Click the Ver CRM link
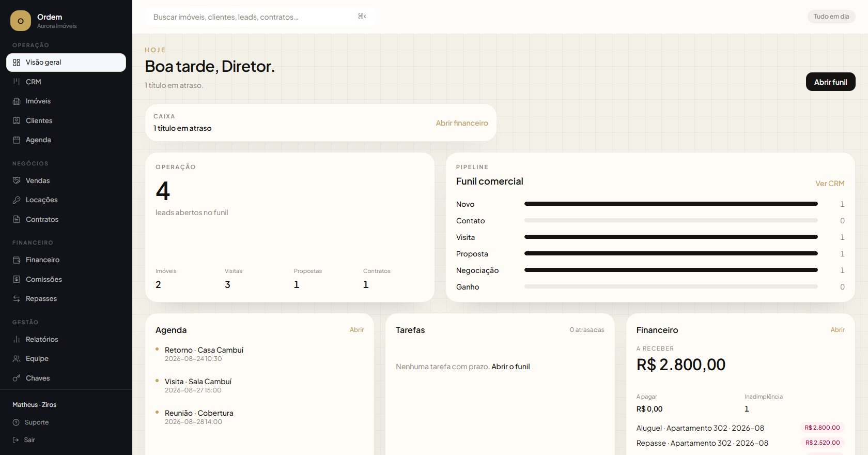The width and height of the screenshot is (868, 455). pos(830,184)
